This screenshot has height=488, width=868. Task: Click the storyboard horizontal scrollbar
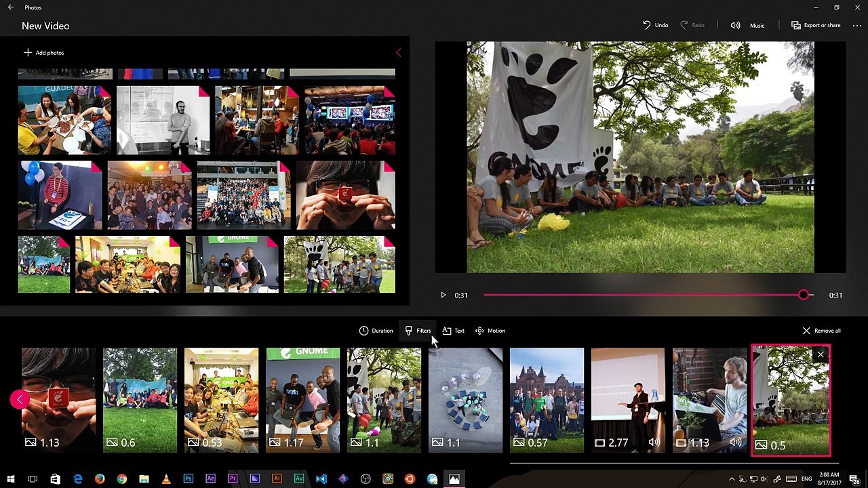point(673,464)
